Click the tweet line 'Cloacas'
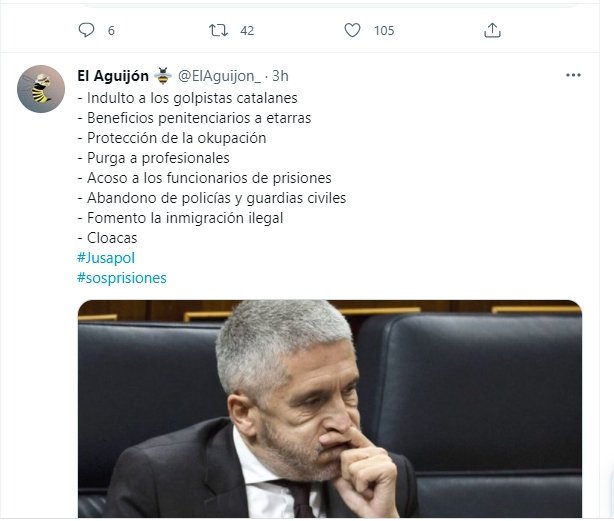This screenshot has height=521, width=614. [x=108, y=238]
